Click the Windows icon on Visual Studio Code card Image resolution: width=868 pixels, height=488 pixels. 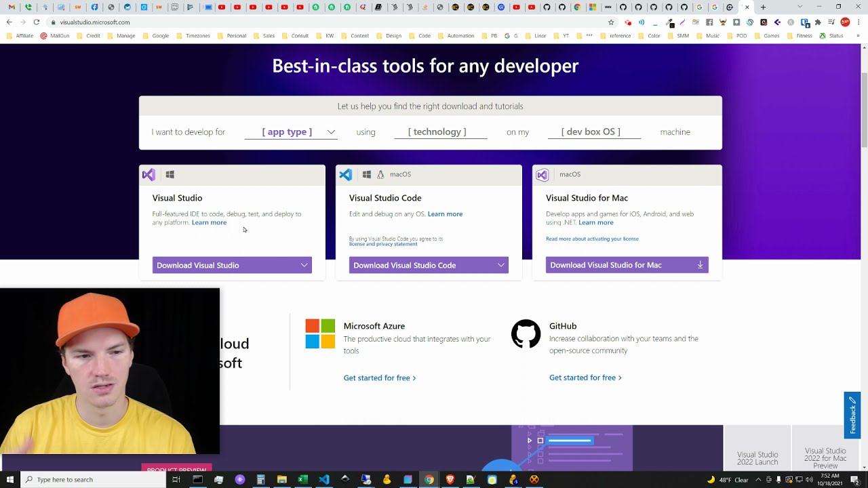(367, 174)
